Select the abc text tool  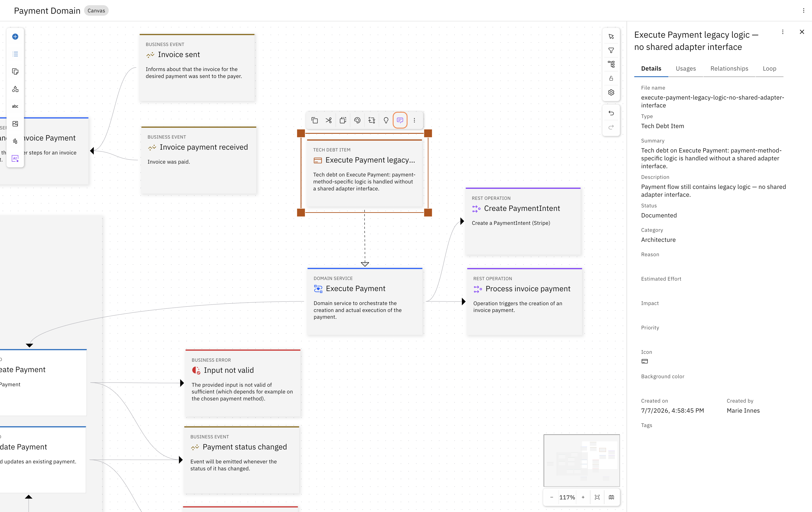coord(15,106)
